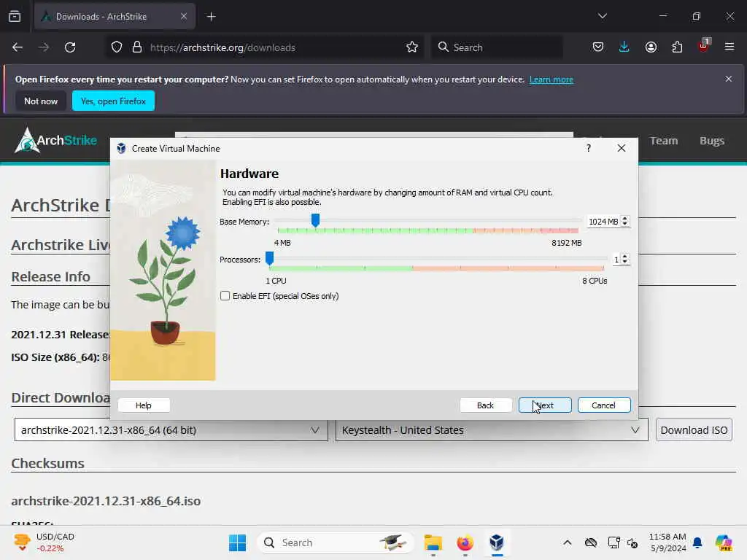Open the tracking protection shield icon
Screen dimensions: 747x560
pyautogui.click(x=117, y=47)
